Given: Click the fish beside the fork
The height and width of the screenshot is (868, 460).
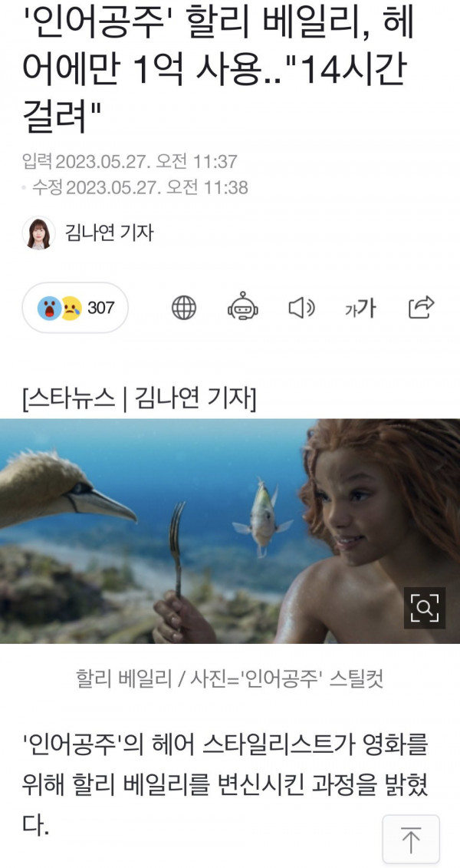Looking at the screenshot, I should click(x=263, y=517).
